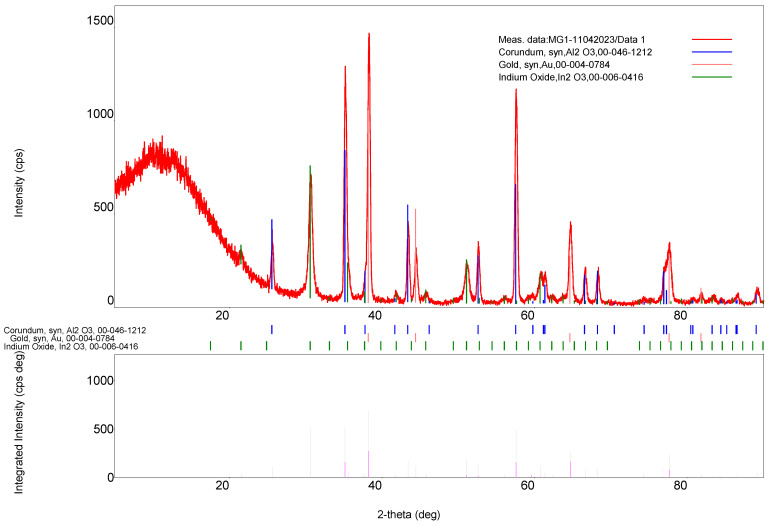Click the Integrated Intensity (cps deg) axis title
The width and height of the screenshot is (770, 526).
point(18,422)
